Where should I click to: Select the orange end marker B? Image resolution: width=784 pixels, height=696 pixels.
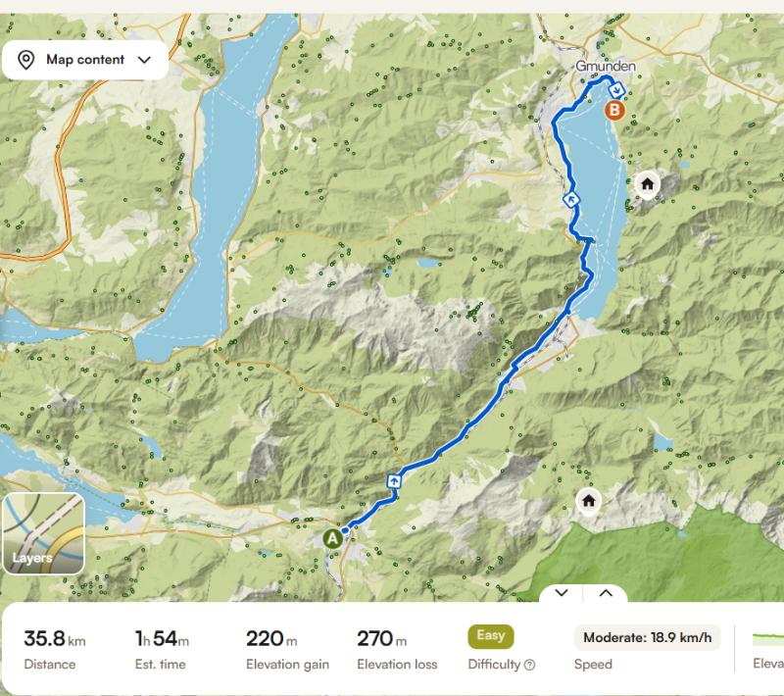pos(614,110)
